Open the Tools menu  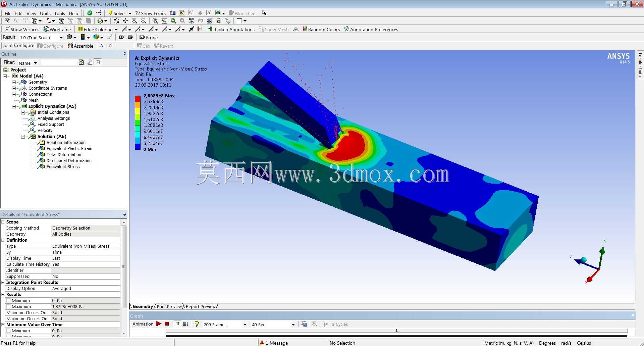(60, 13)
